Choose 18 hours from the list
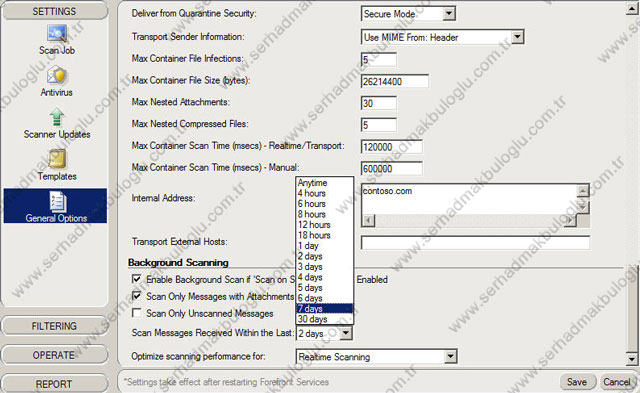Screen dimensions: 640x393 (324, 235)
